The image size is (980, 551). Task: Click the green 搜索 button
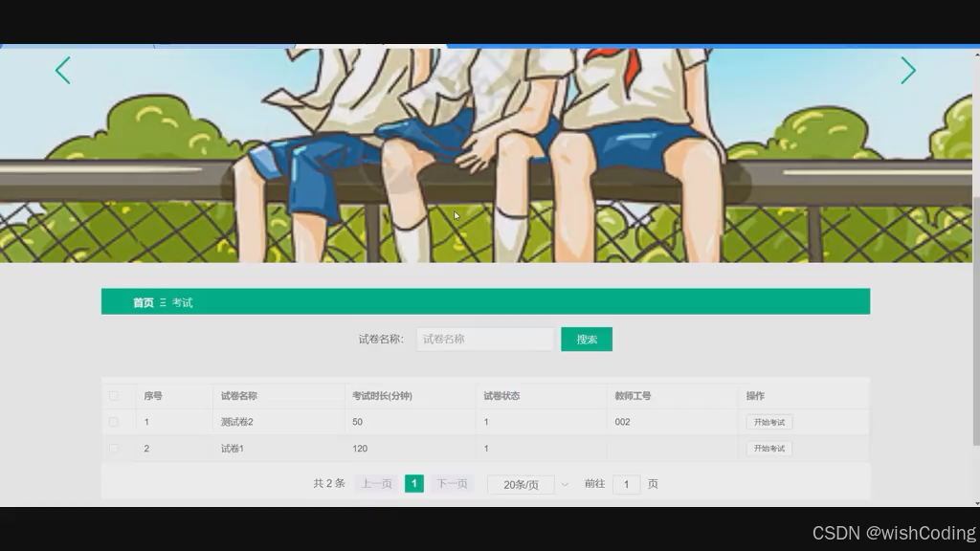587,340
